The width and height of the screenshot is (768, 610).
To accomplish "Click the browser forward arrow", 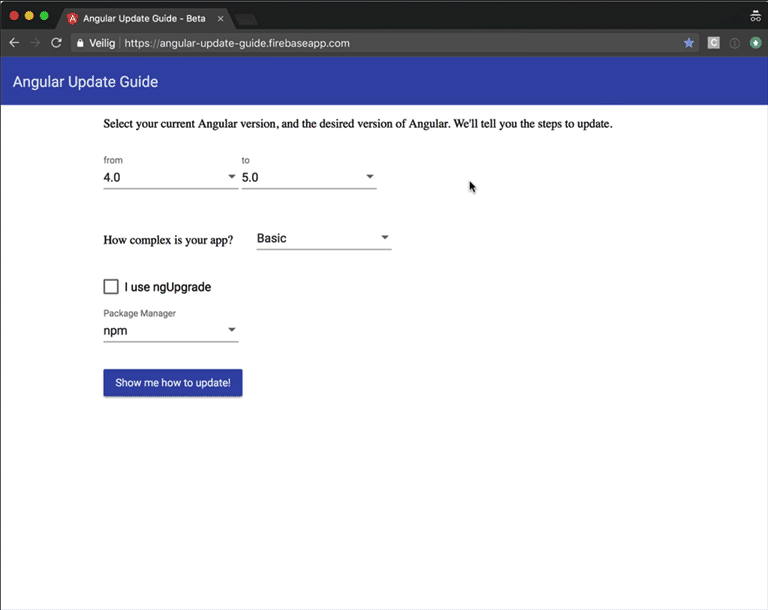I will point(35,43).
